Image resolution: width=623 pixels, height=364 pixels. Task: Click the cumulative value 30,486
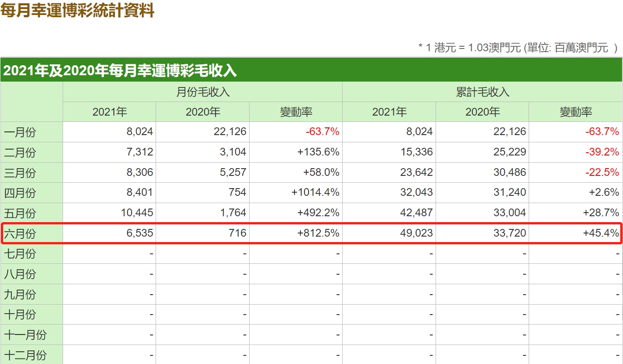[x=510, y=172]
